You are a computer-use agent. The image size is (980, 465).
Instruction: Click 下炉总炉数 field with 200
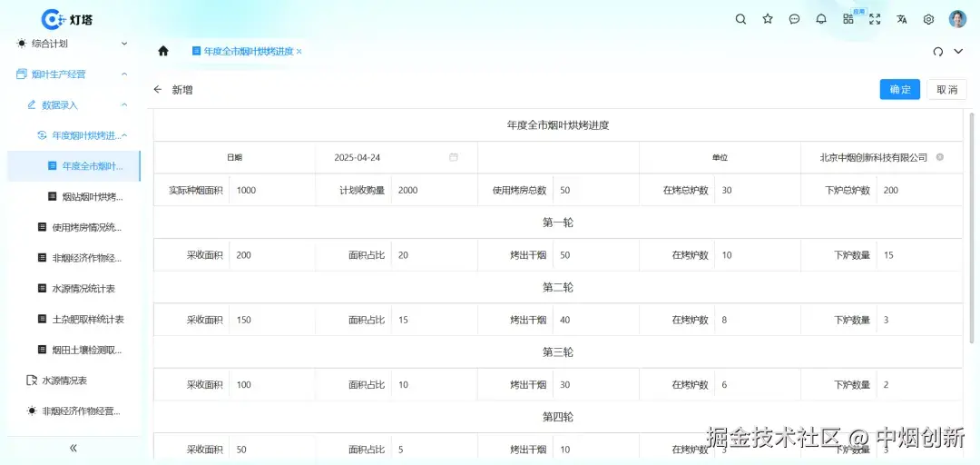(x=918, y=190)
